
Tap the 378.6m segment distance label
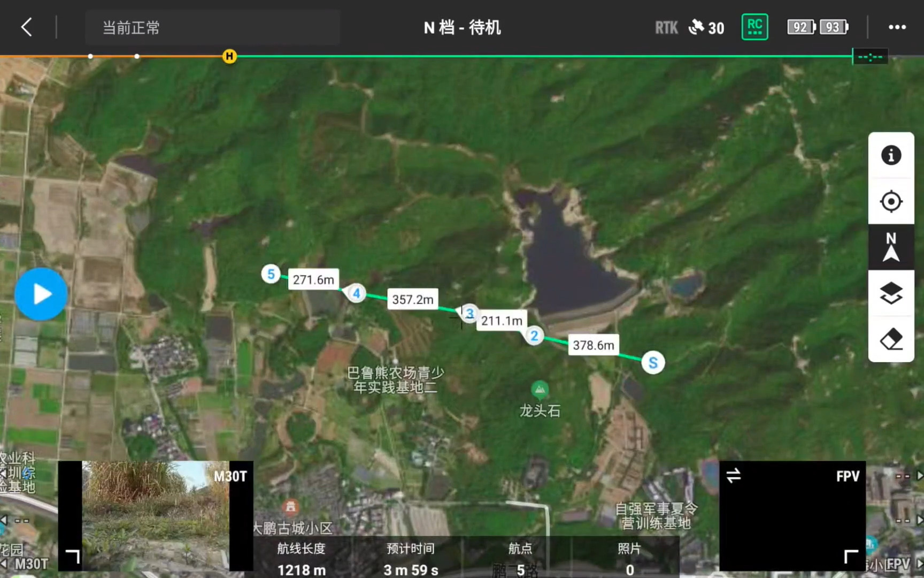(x=594, y=345)
